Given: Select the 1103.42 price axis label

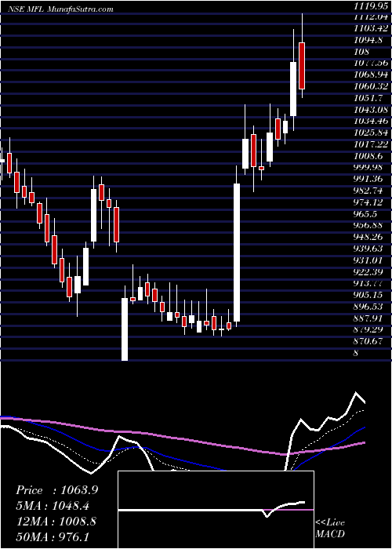Looking at the screenshot, I should tap(371, 28).
